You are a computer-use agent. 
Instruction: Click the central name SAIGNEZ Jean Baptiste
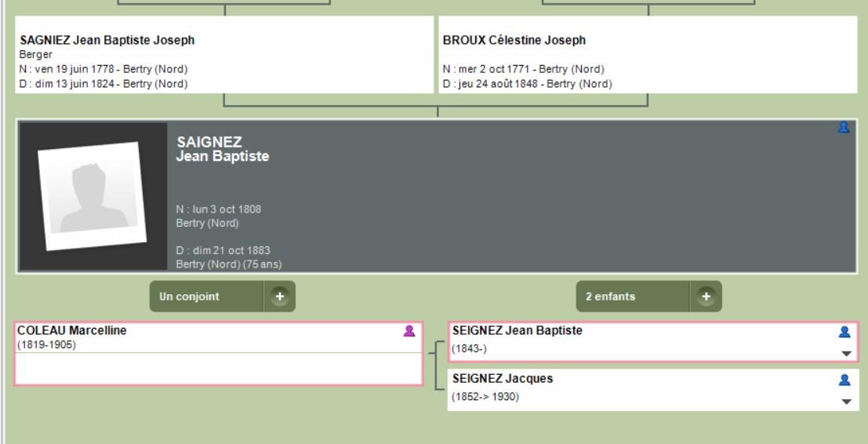[223, 149]
